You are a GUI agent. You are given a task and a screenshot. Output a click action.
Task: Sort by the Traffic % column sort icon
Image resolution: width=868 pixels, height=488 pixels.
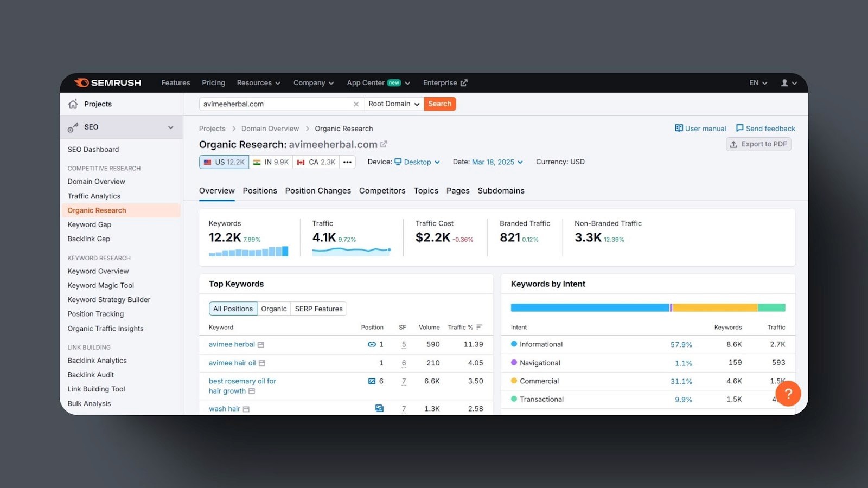(x=479, y=327)
